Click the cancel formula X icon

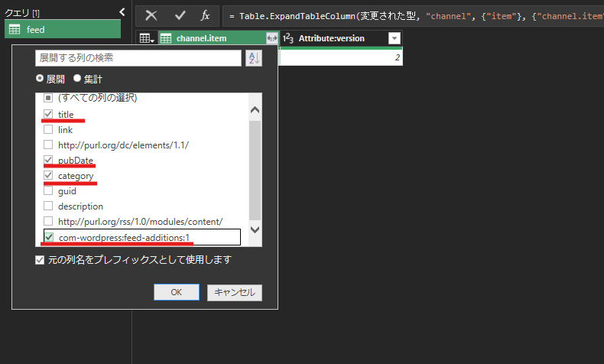[152, 15]
